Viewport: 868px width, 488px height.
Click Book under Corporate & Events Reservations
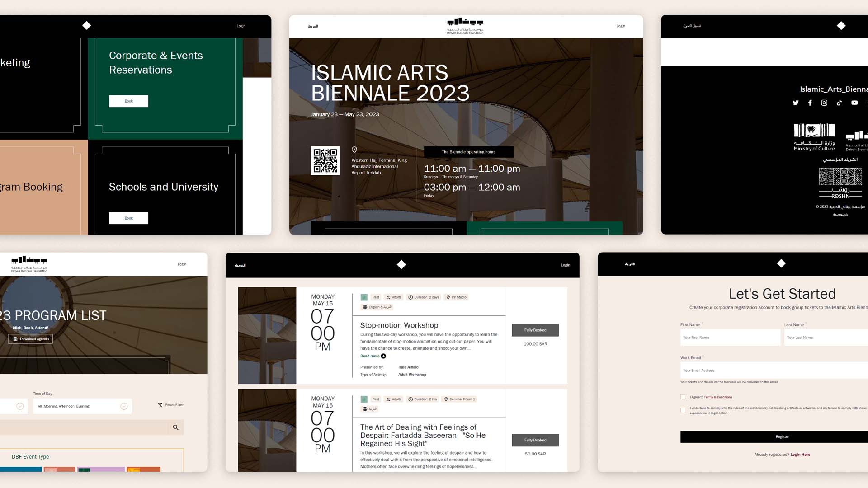(x=128, y=101)
